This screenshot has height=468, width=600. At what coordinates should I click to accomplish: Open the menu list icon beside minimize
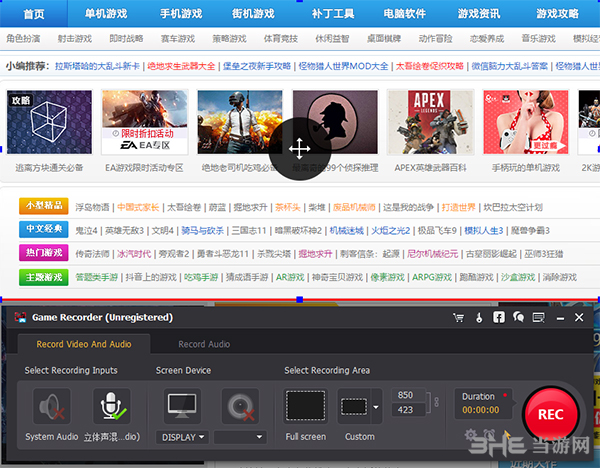[x=539, y=318]
